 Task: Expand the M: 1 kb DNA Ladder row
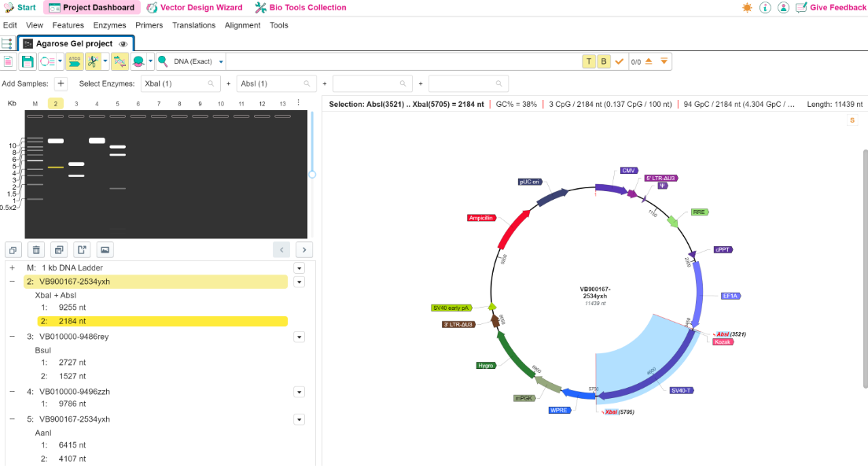pos(12,267)
